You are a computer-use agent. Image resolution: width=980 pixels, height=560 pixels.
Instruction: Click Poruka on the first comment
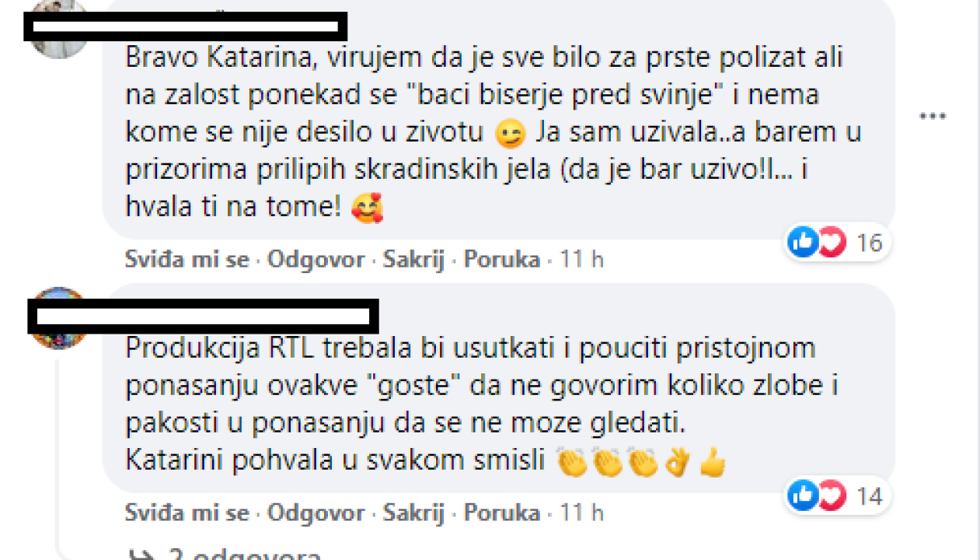tap(501, 259)
